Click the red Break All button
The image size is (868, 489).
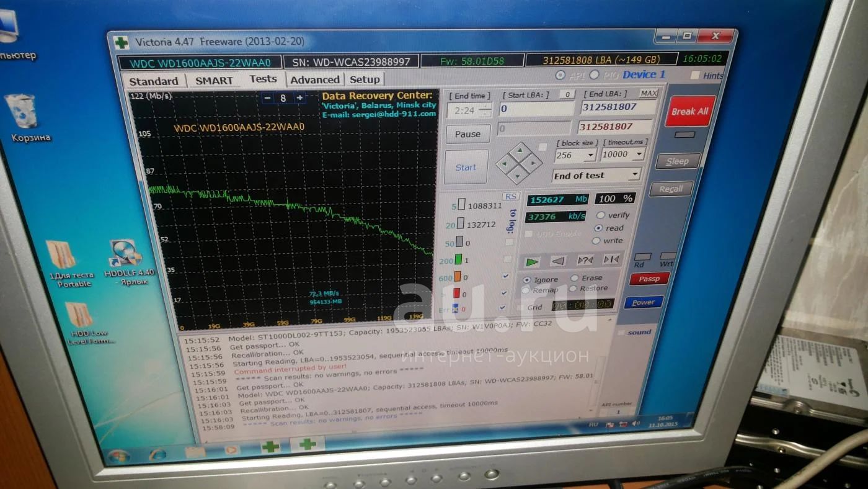[689, 111]
